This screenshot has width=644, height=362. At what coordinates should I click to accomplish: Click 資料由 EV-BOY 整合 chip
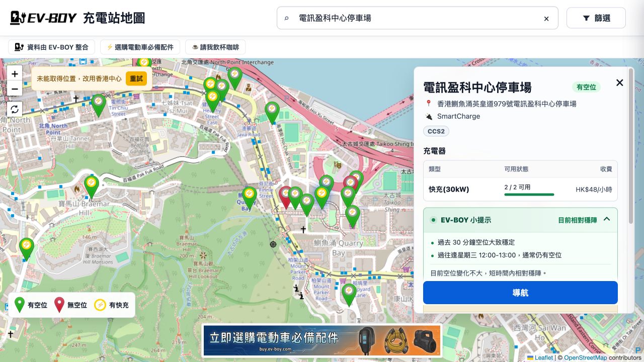(x=51, y=47)
